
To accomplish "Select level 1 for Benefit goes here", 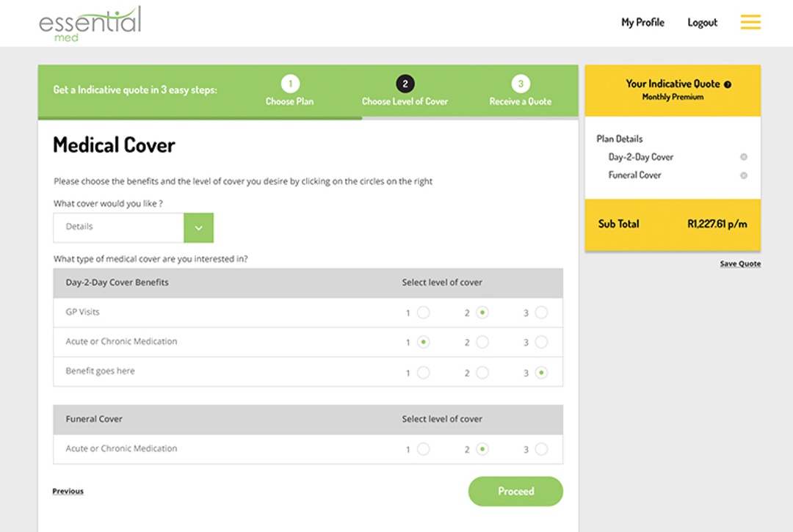I will pos(423,373).
